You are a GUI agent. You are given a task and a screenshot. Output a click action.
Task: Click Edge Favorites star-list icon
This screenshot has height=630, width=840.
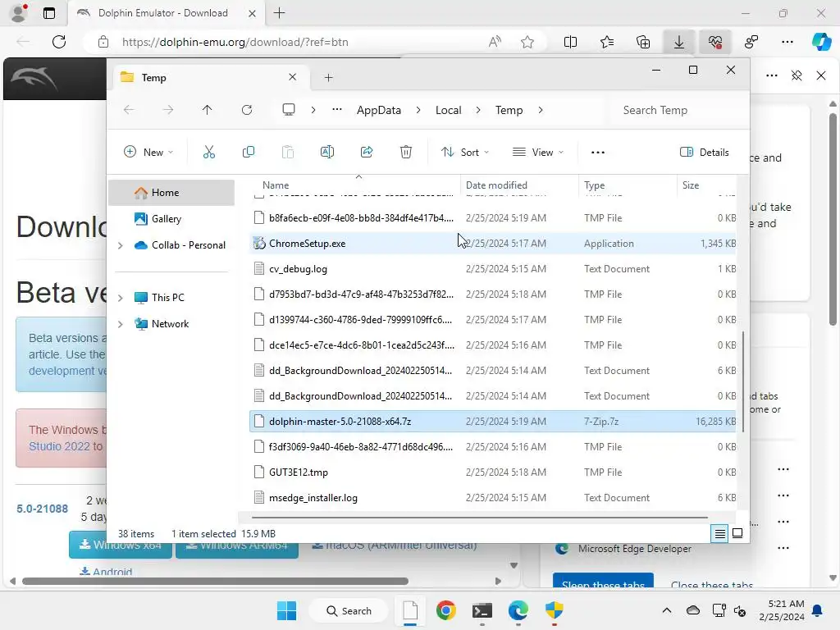(x=607, y=42)
